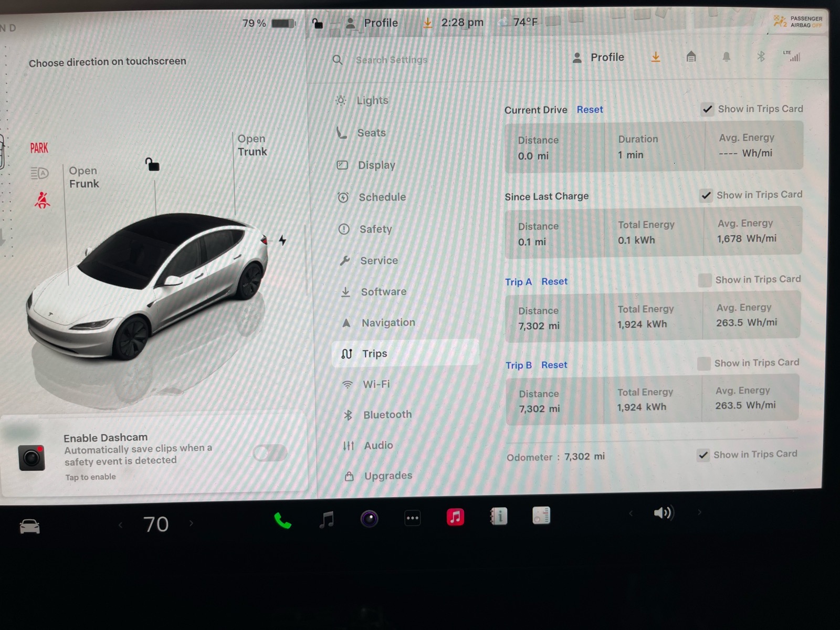This screenshot has height=630, width=840.
Task: Tap the car controls icon
Action: click(x=29, y=526)
